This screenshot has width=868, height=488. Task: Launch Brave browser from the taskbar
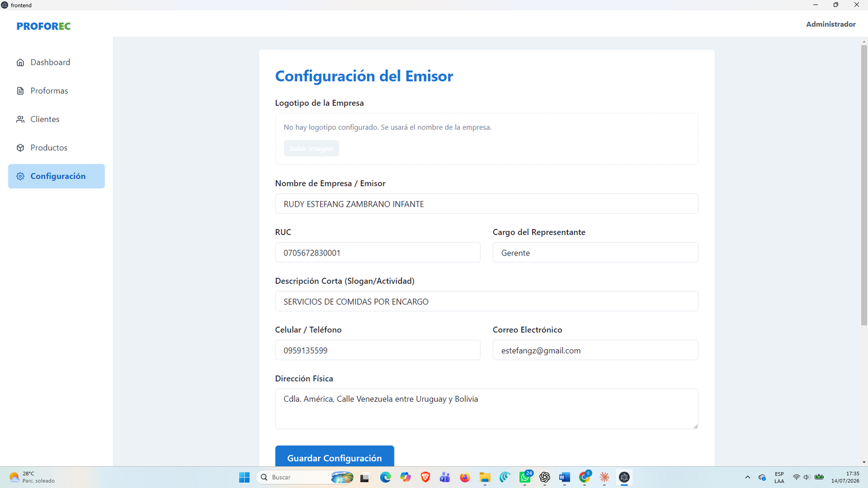coord(425,477)
